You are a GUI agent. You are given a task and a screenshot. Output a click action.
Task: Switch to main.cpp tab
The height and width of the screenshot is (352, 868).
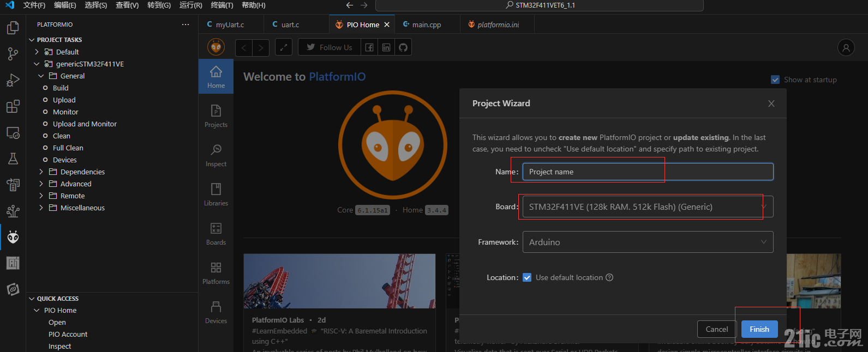point(427,25)
